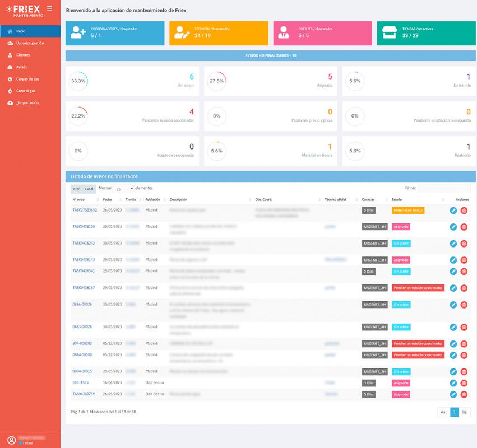Screen dimensions: 477x448
Task: Click the Tiendas store icon
Action: [390, 32]
